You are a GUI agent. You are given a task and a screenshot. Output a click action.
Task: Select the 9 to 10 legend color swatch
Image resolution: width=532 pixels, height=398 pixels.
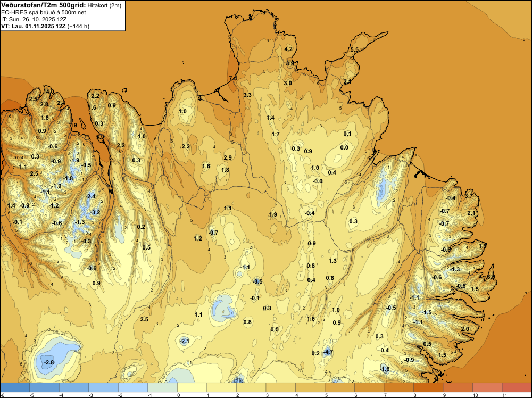point(458,387)
